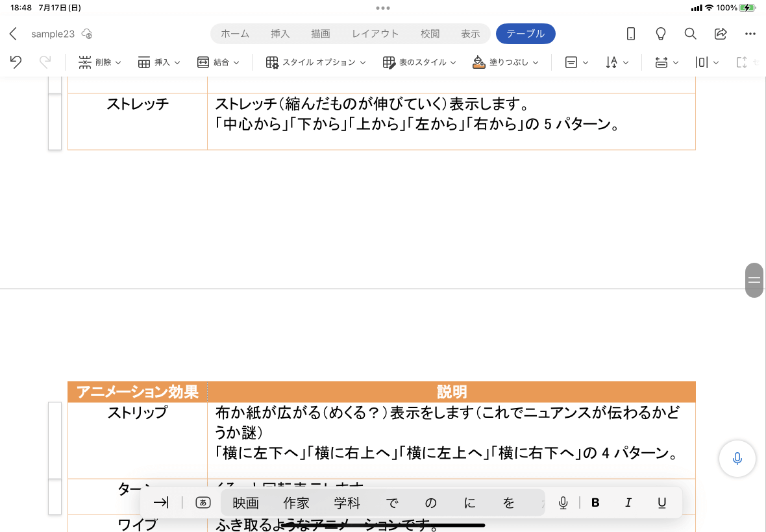Go back using the left chevron
Screen dimensions: 766x532
click(13, 34)
